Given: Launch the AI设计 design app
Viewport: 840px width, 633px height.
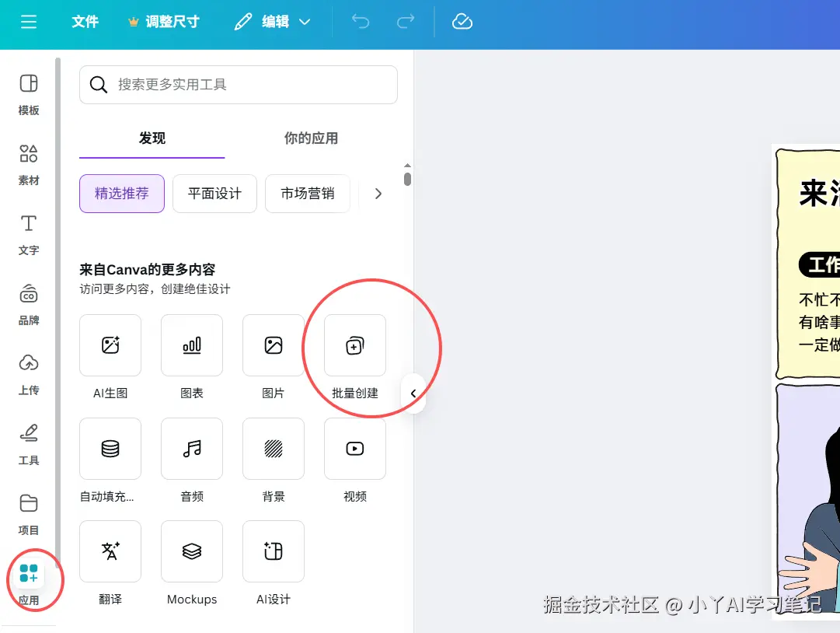Looking at the screenshot, I should 273,552.
